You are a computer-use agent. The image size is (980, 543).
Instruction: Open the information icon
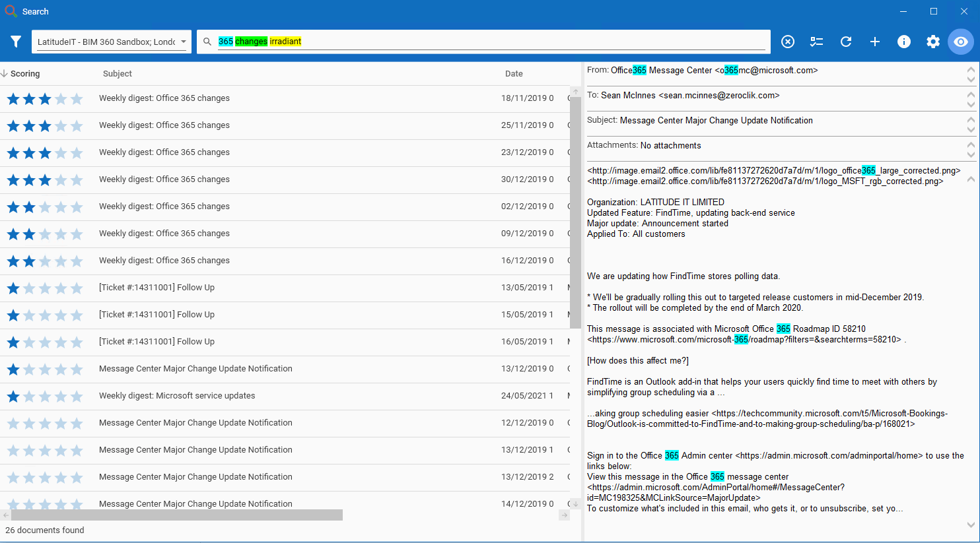(904, 42)
